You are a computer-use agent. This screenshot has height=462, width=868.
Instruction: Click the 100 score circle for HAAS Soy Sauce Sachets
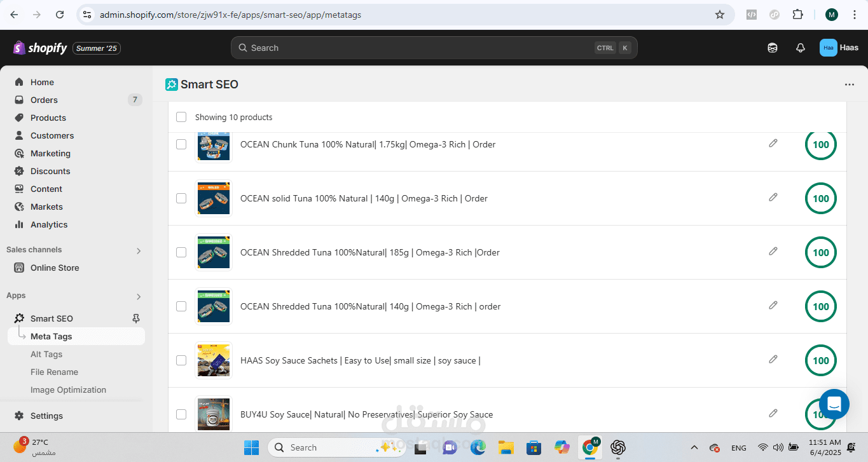[821, 360]
